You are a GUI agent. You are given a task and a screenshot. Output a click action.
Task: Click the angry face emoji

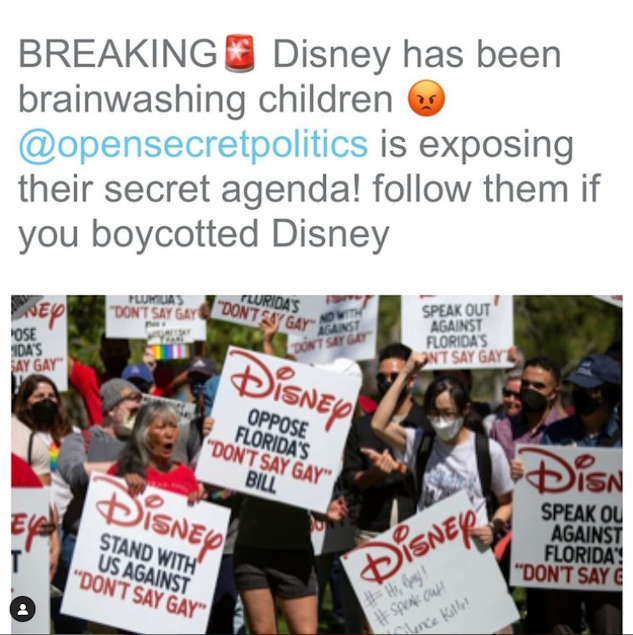point(426,98)
